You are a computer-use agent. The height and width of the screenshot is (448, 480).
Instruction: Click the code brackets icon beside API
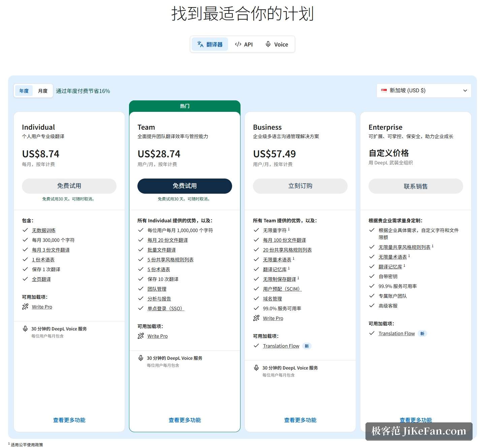(238, 44)
